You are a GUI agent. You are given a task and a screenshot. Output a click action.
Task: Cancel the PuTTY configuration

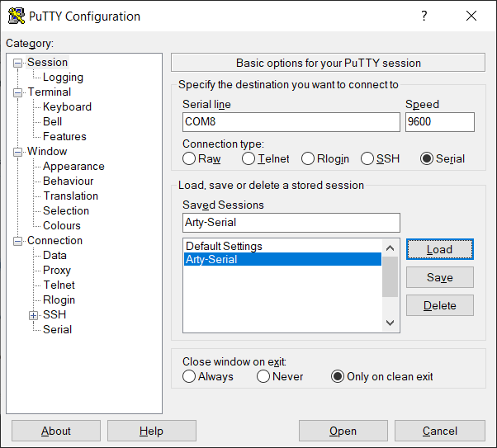pyautogui.click(x=440, y=431)
